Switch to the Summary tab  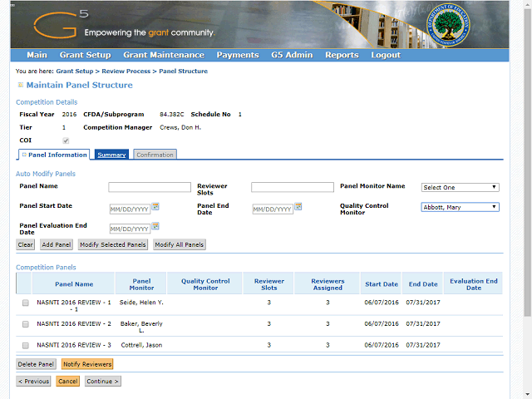[111, 155]
